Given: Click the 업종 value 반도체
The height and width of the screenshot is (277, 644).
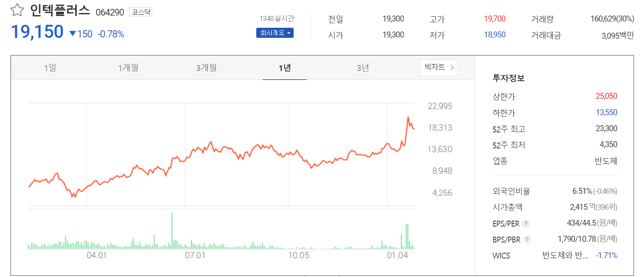Looking at the screenshot, I should point(606,161).
